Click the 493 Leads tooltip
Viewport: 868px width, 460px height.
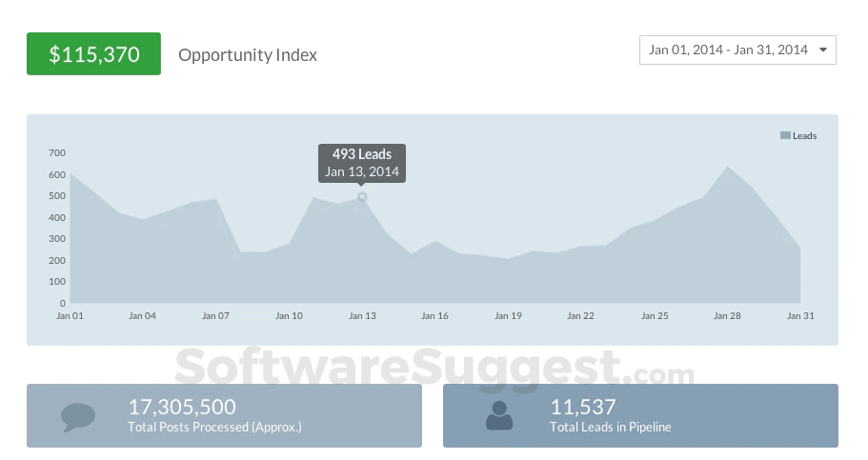point(362,163)
